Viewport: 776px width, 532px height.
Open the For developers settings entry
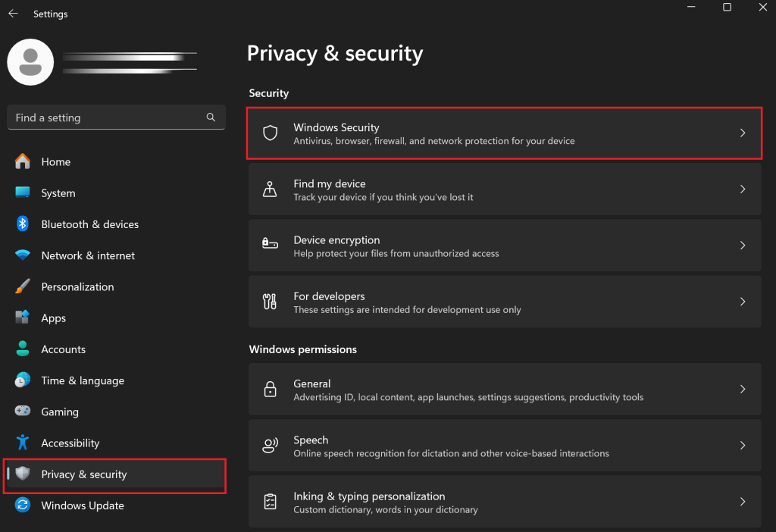click(504, 301)
